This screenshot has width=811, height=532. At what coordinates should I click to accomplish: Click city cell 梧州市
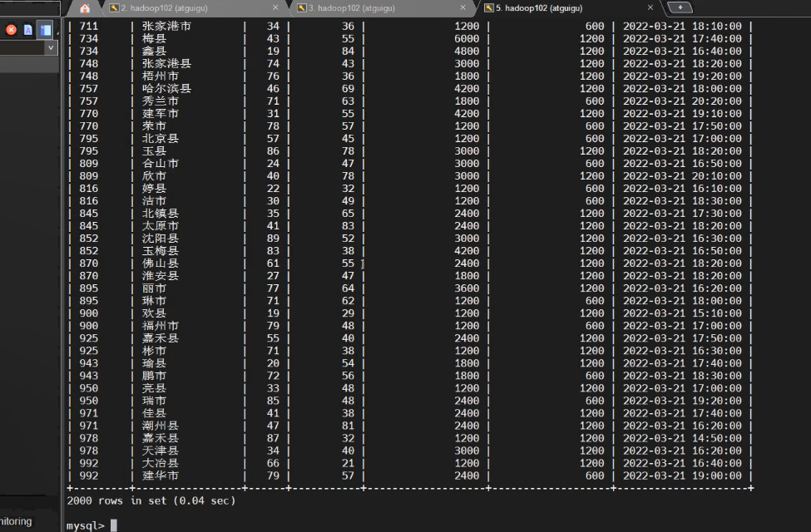click(x=161, y=76)
